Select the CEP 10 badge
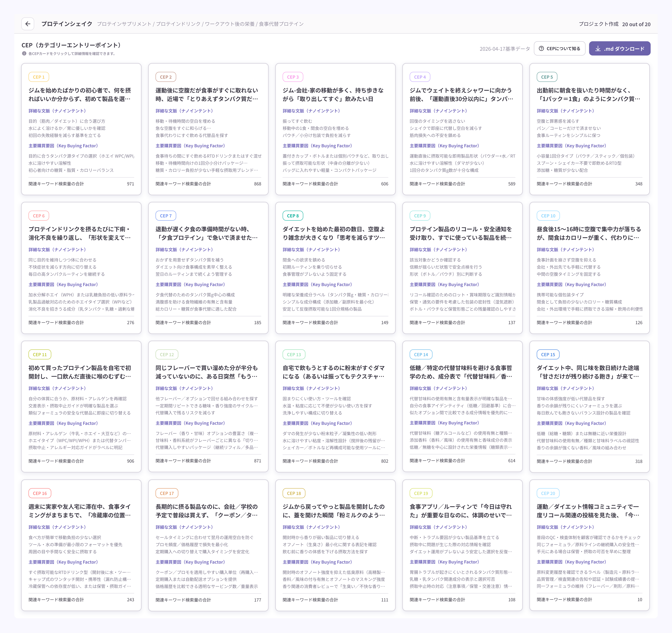Screen dimensions: 672x633 548,216
